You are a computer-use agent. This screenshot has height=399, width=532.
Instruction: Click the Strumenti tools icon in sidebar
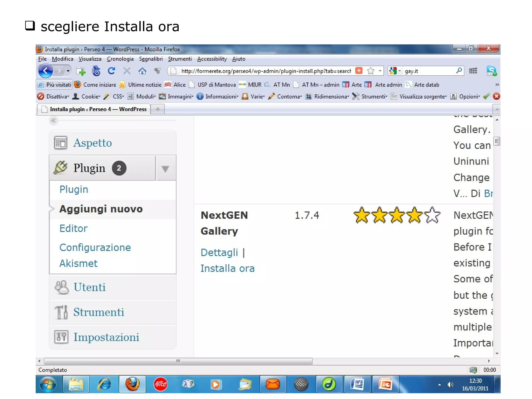[61, 312]
